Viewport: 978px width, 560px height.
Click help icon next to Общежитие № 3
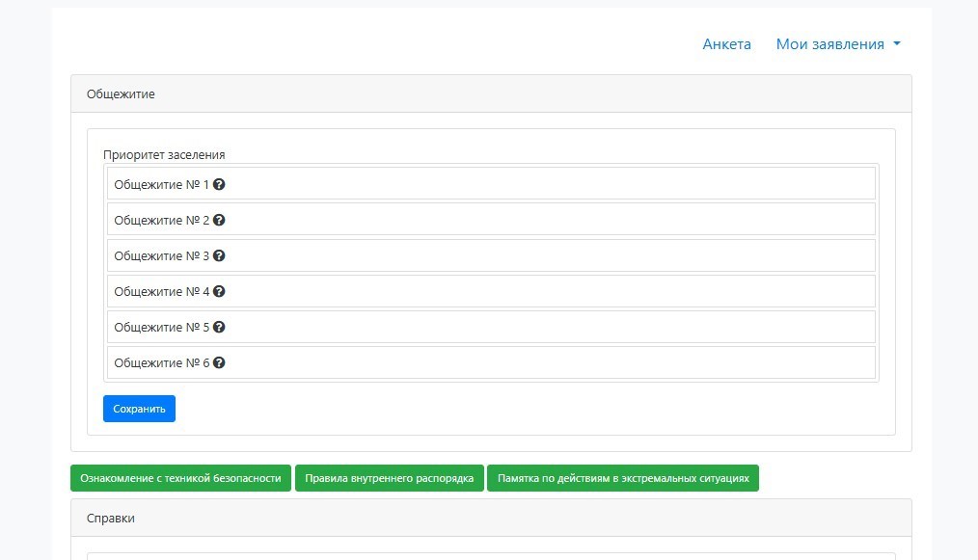click(x=219, y=255)
